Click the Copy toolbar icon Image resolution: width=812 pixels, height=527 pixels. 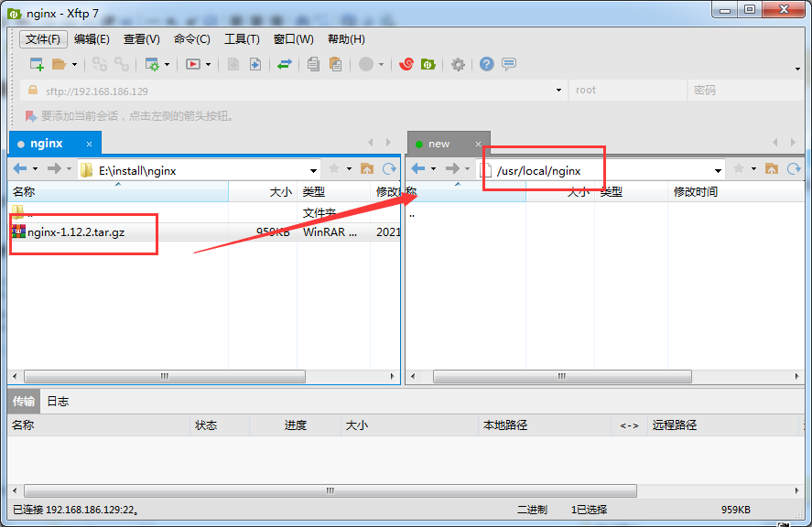click(313, 64)
